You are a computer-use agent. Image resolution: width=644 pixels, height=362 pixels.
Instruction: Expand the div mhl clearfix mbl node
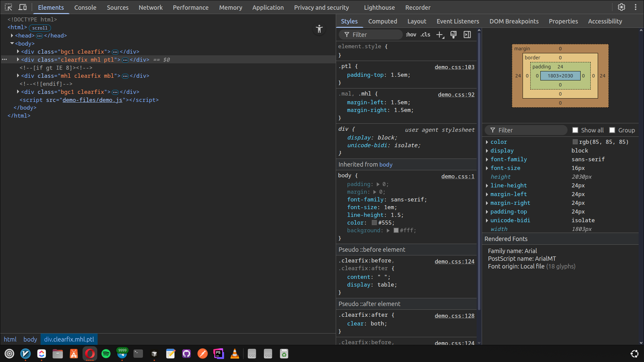tap(18, 76)
